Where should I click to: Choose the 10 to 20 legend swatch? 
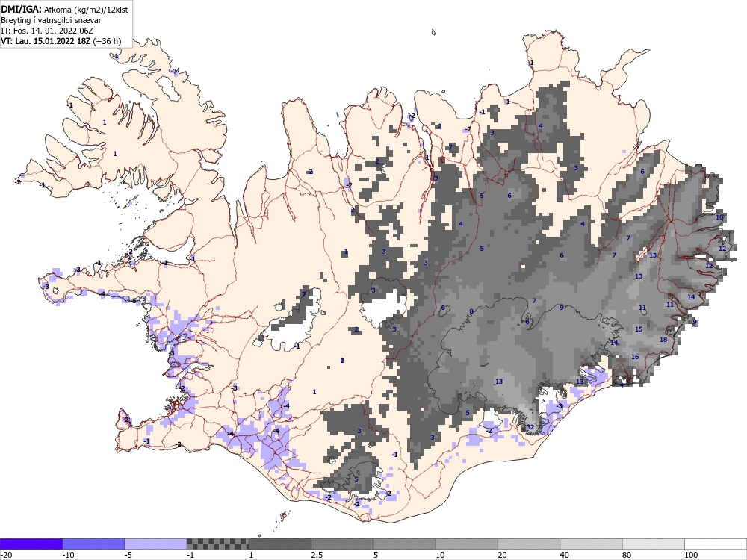(x=467, y=544)
